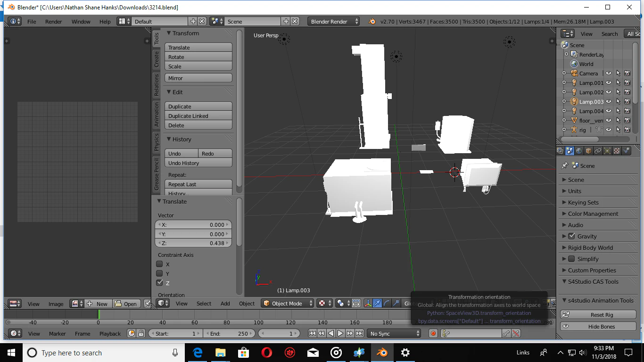This screenshot has height=362, width=644.
Task: Enable Y constraint axis checkbox
Action: pyautogui.click(x=159, y=273)
